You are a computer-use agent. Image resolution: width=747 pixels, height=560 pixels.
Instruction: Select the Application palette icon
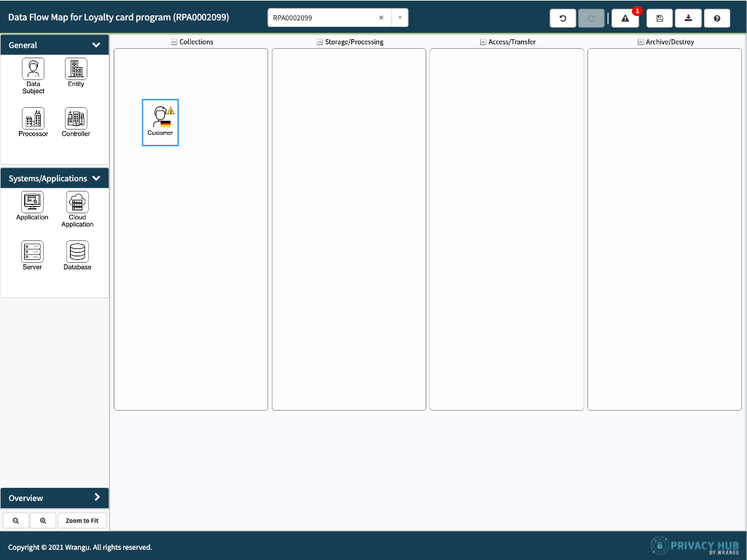pyautogui.click(x=32, y=202)
